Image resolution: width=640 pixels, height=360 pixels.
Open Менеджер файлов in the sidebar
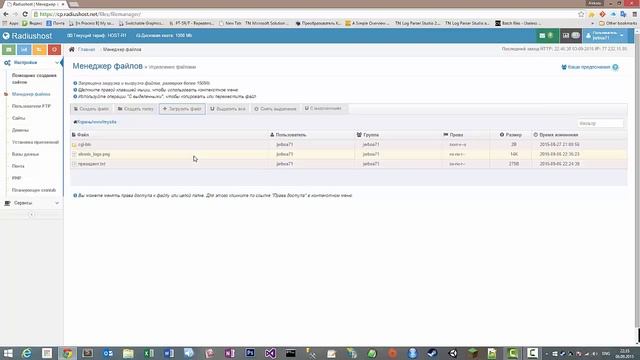[x=31, y=94]
